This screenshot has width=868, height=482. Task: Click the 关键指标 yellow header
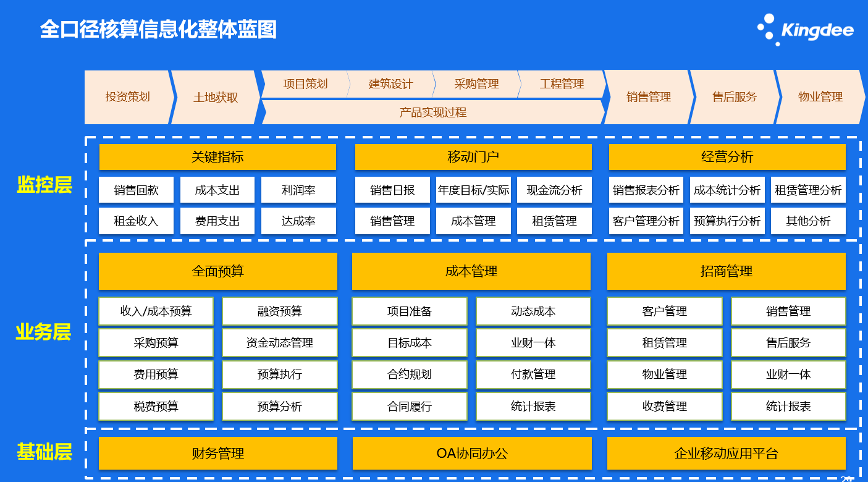tap(217, 157)
